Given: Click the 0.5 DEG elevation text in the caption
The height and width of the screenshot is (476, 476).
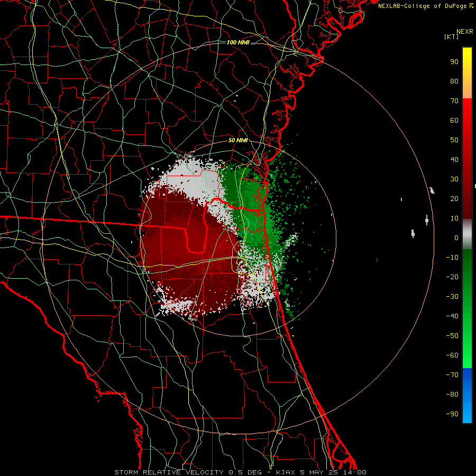Looking at the screenshot, I should (249, 472).
